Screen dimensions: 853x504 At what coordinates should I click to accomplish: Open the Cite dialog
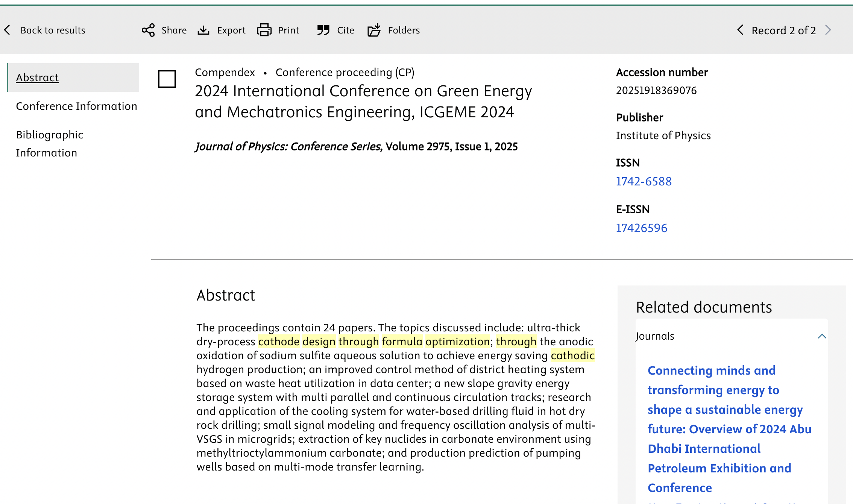pyautogui.click(x=335, y=30)
